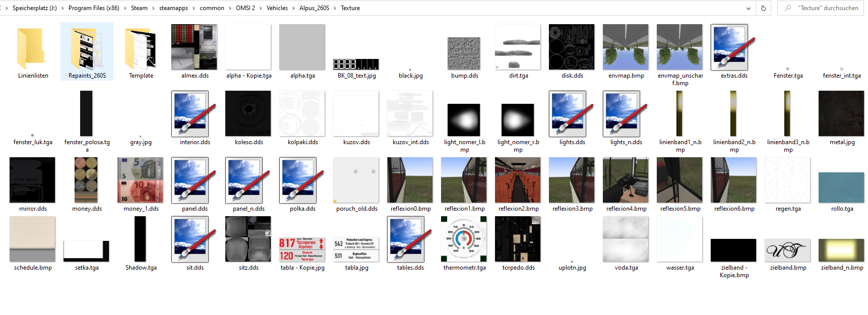Expand the chevron after Vehicles in path

coord(294,8)
